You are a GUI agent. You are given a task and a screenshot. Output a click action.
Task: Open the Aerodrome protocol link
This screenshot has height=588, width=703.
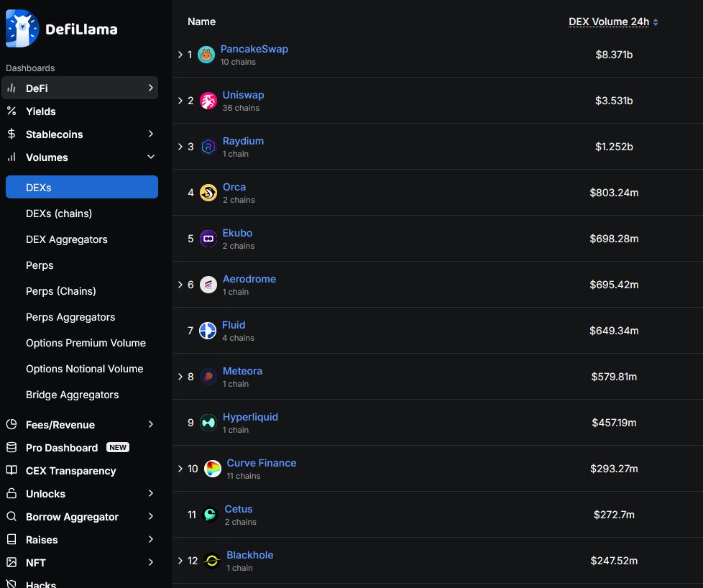click(249, 279)
